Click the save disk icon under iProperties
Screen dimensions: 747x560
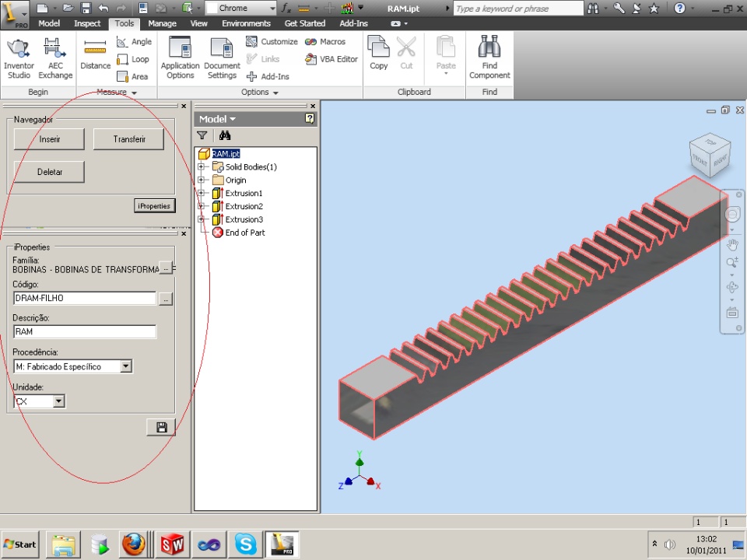point(161,427)
